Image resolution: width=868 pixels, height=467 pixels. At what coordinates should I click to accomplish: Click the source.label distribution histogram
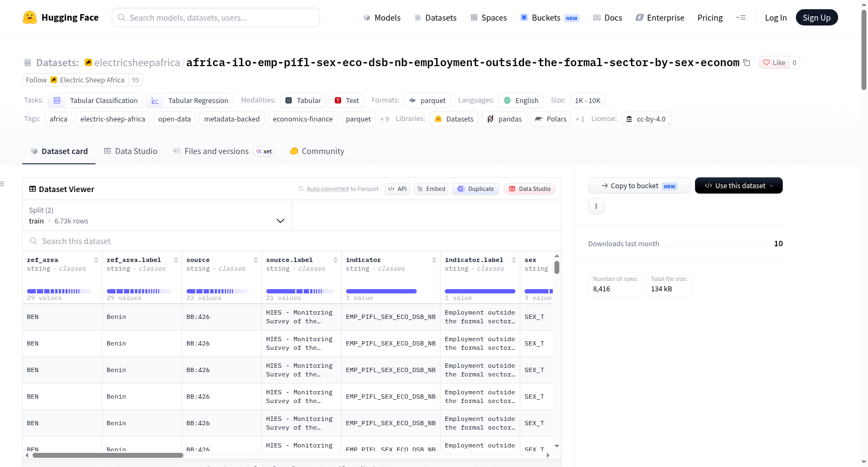click(300, 291)
